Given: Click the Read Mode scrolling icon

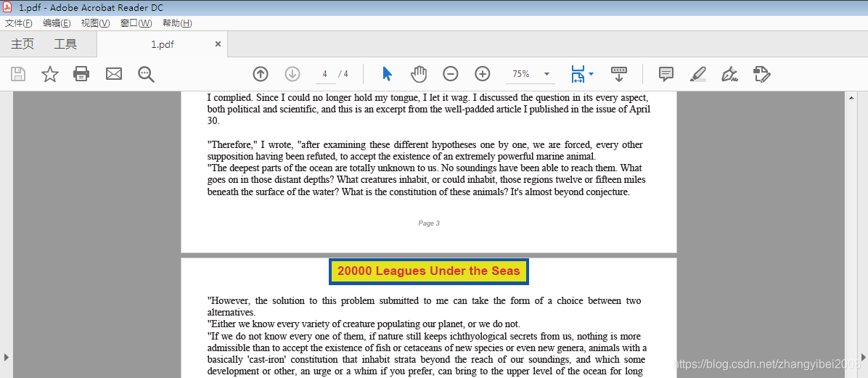Looking at the screenshot, I should pyautogui.click(x=619, y=73).
